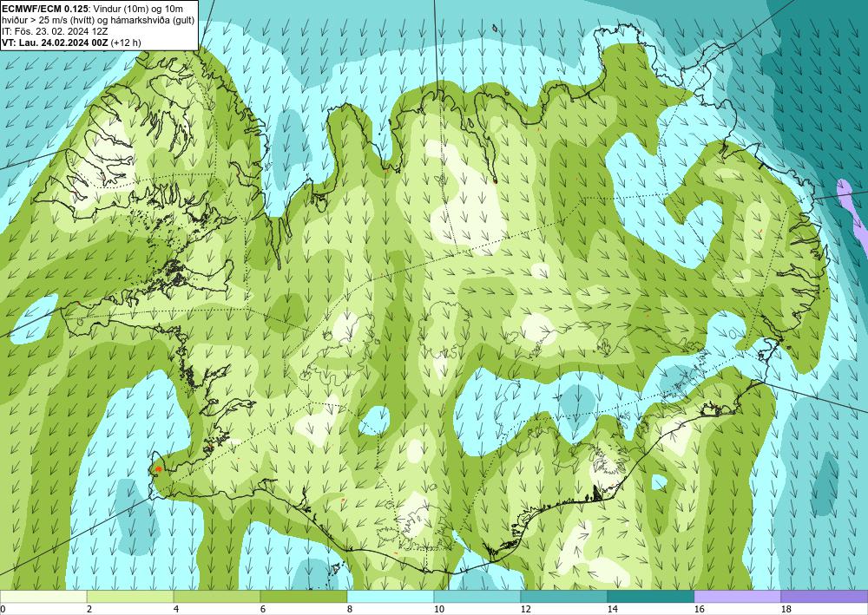Click the darker purple legend swatch above 18

coord(825,597)
